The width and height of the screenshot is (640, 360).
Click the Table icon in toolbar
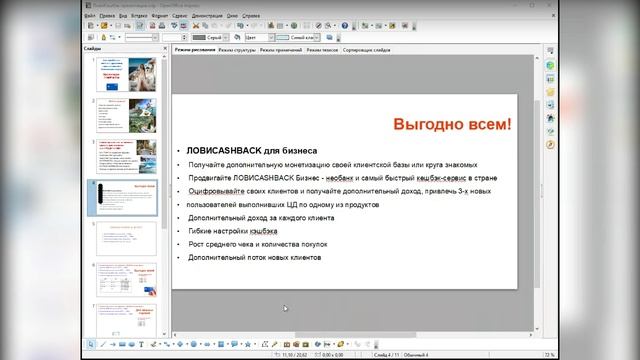(x=280, y=26)
